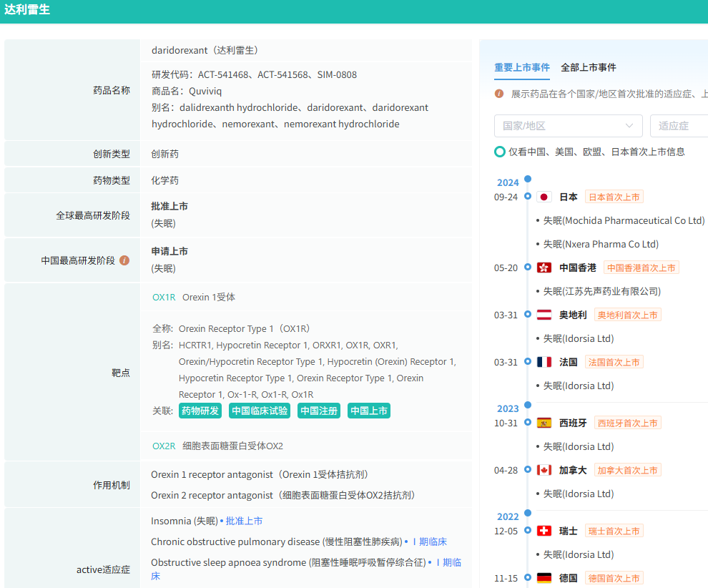
Task: Open the OX2R target link
Action: [164, 446]
